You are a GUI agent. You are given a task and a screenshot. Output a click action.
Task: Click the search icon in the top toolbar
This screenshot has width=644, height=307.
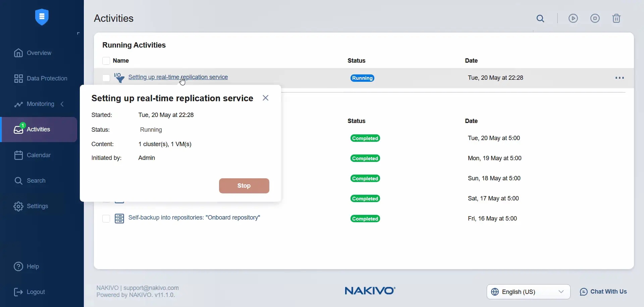click(540, 18)
